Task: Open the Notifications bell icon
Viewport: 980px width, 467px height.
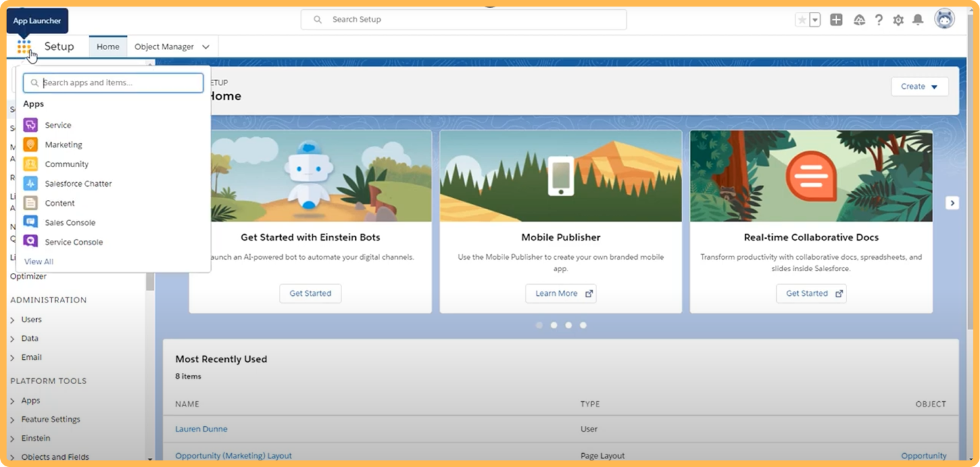Action: coord(918,20)
